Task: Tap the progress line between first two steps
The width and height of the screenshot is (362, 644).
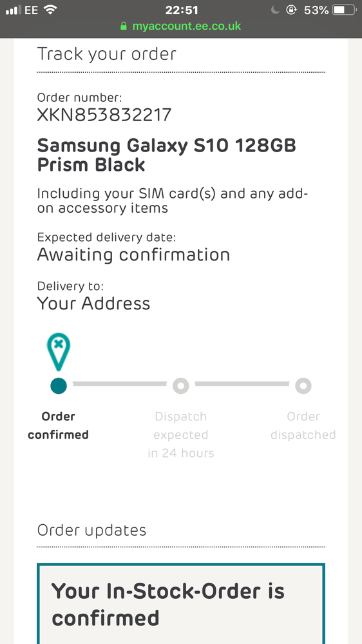Action: click(x=119, y=384)
